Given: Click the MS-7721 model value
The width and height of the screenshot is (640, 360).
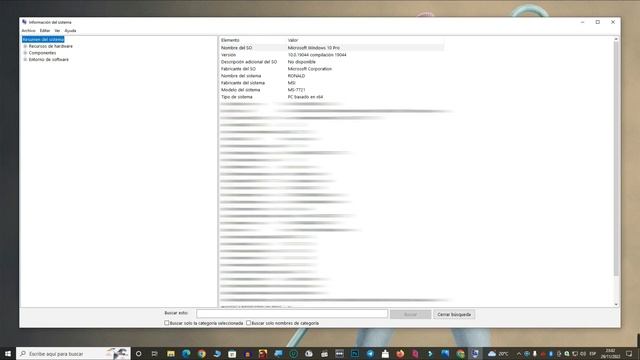Looking at the screenshot, I should click(x=296, y=90).
